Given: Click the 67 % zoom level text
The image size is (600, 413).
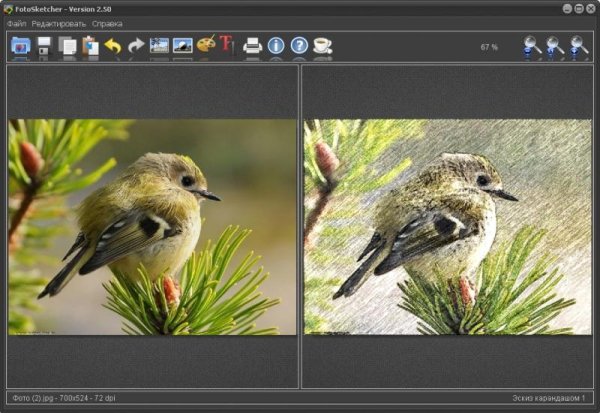Looking at the screenshot, I should tap(489, 47).
